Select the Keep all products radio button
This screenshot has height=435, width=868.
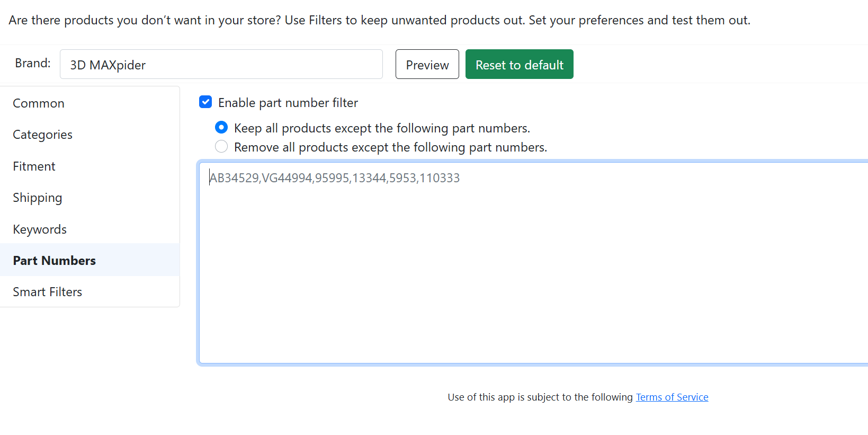(221, 128)
